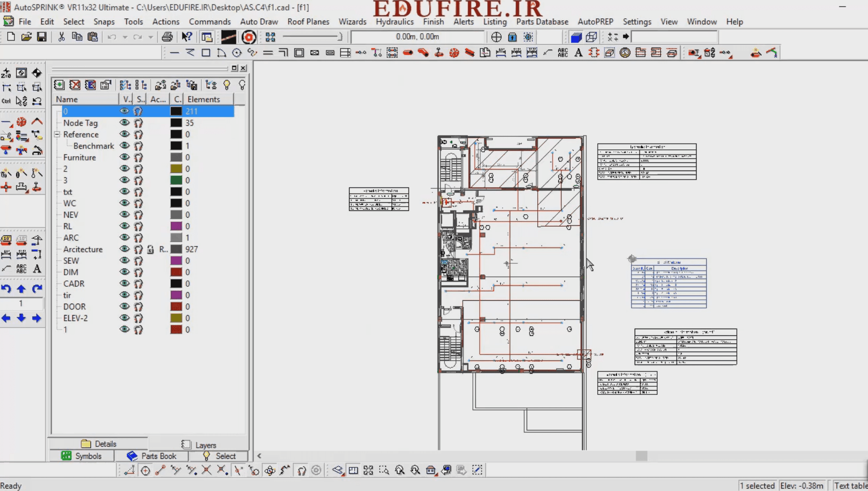
Task: Switch to the Parts Book tab
Action: coord(152,456)
